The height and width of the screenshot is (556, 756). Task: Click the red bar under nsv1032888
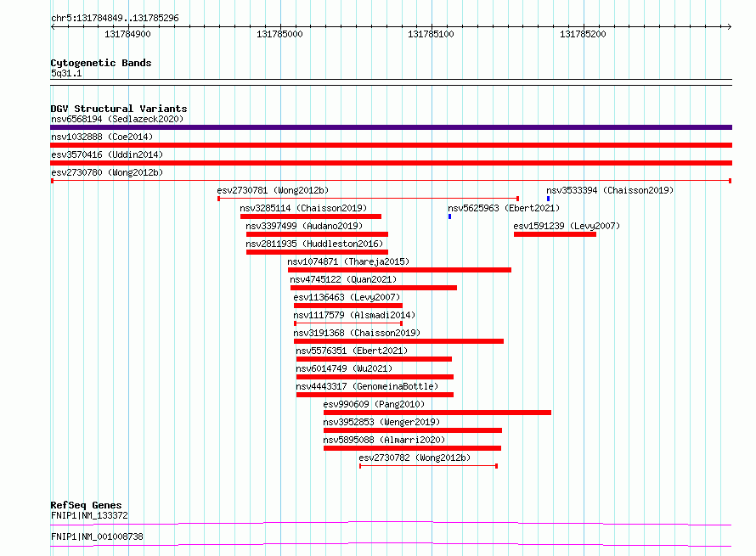point(391,145)
